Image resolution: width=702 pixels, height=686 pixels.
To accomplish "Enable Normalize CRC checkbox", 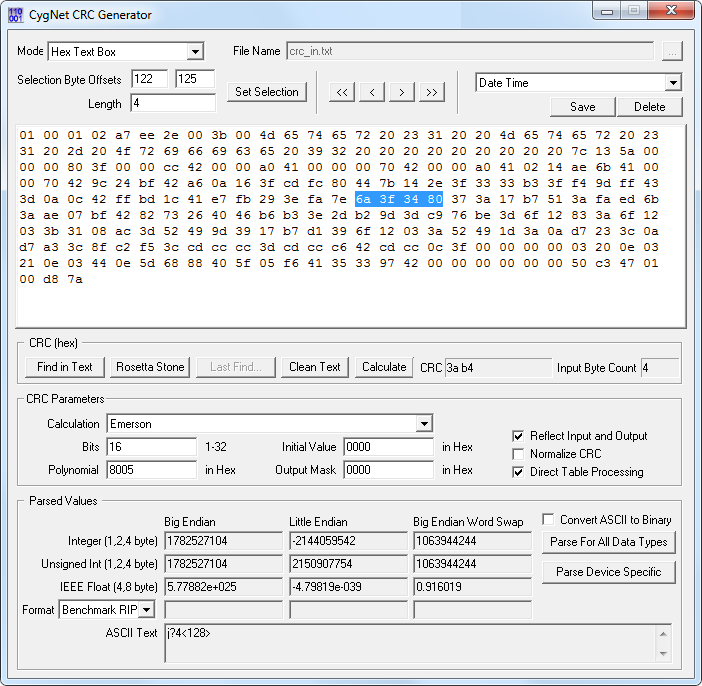I will coord(518,454).
